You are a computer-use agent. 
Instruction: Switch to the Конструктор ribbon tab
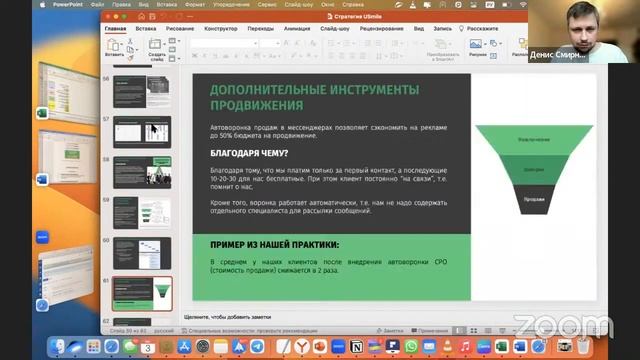[x=221, y=29]
